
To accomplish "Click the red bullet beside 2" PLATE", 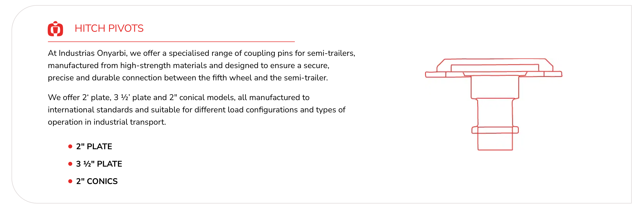I will pos(70,146).
